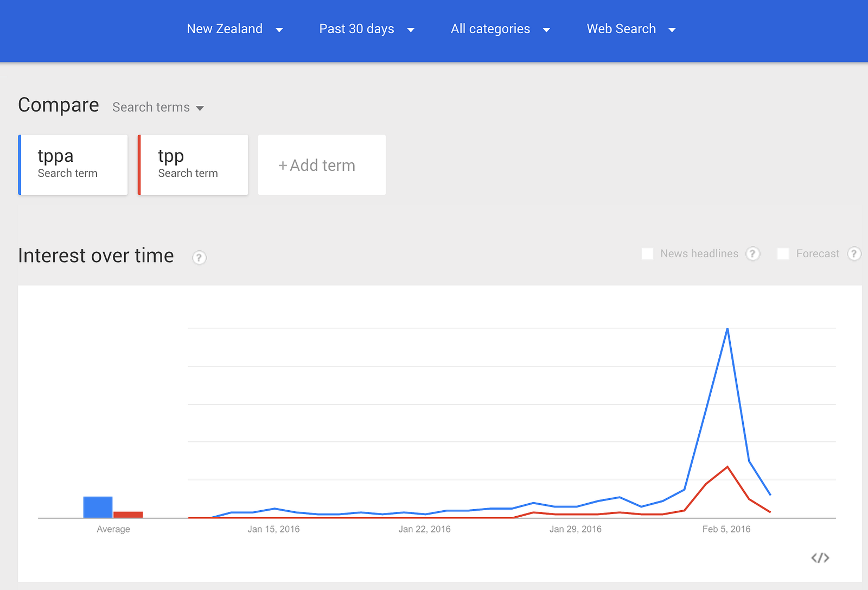Click the Add term button

click(x=322, y=165)
